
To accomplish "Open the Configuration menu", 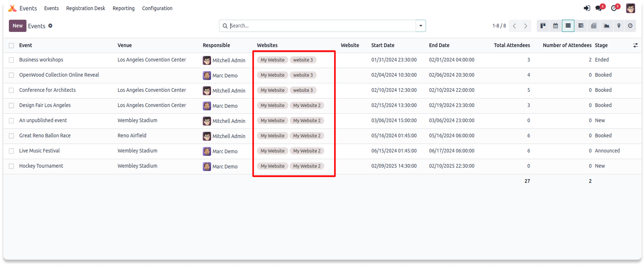I will [157, 8].
